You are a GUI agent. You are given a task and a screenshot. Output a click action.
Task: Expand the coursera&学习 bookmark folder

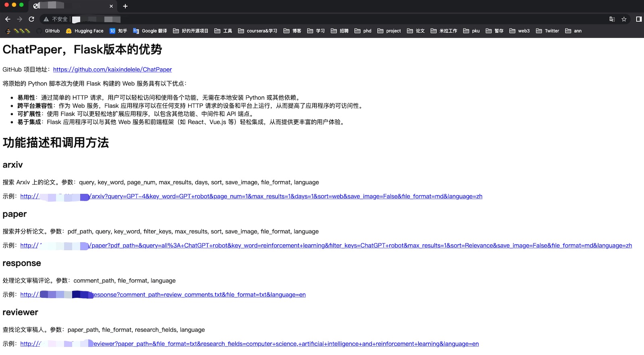pos(258,31)
